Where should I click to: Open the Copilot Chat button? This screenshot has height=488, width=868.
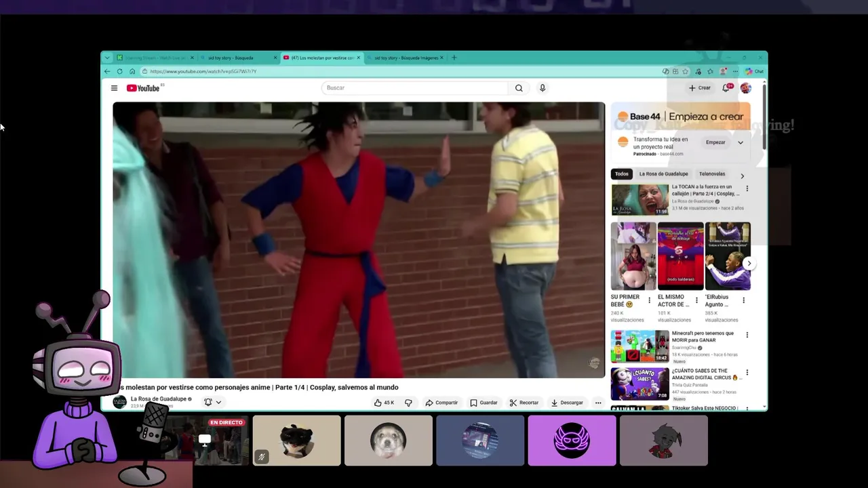coord(755,71)
